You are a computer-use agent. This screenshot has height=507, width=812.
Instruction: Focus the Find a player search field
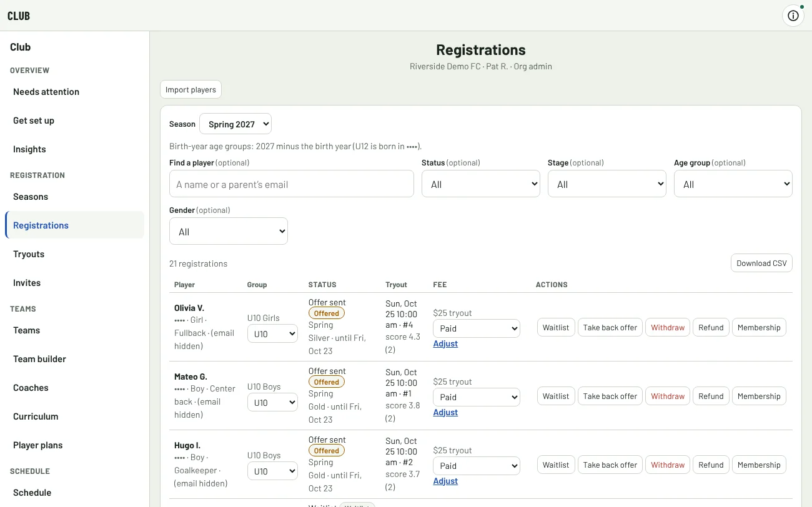point(292,184)
